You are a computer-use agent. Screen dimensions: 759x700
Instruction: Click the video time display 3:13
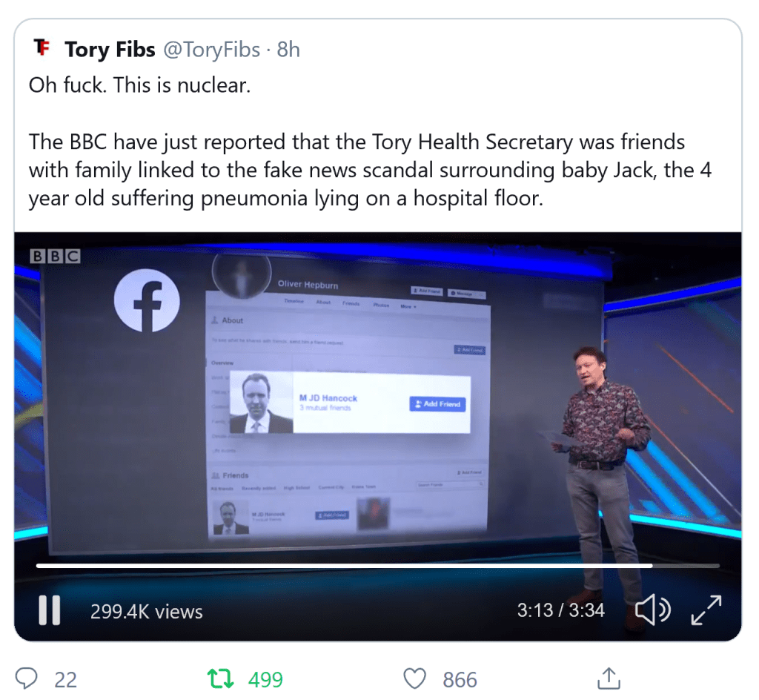pyautogui.click(x=535, y=610)
